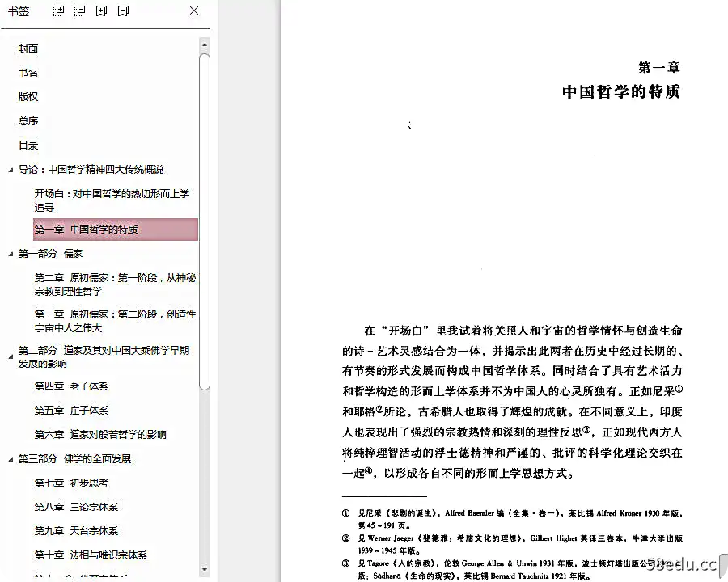Collapse the 第二部分 道家 section

[11, 357]
